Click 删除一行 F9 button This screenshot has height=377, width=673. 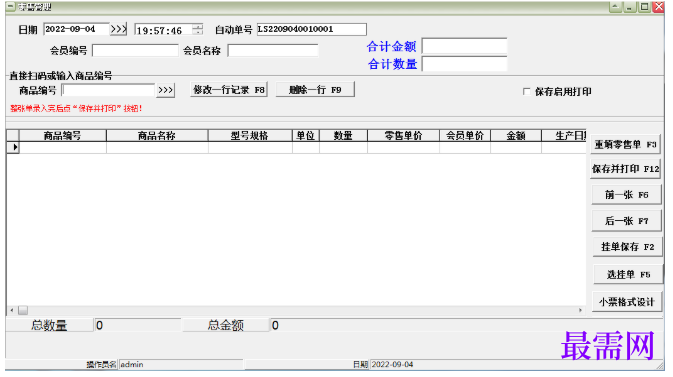point(315,90)
